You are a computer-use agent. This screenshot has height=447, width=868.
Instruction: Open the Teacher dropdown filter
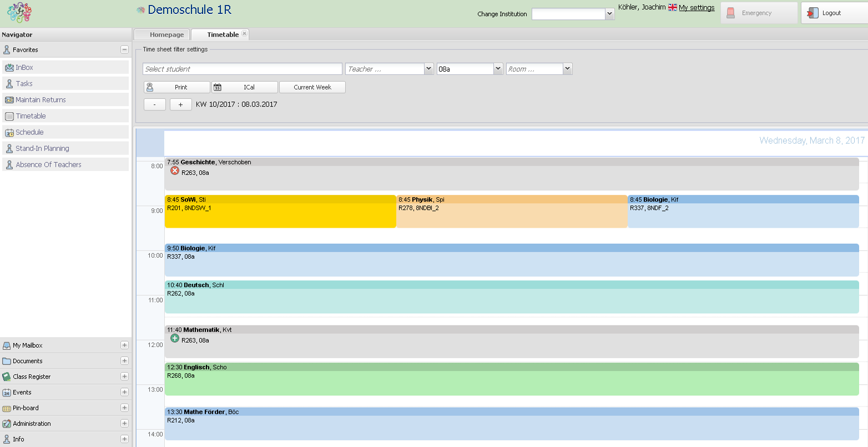(x=428, y=69)
